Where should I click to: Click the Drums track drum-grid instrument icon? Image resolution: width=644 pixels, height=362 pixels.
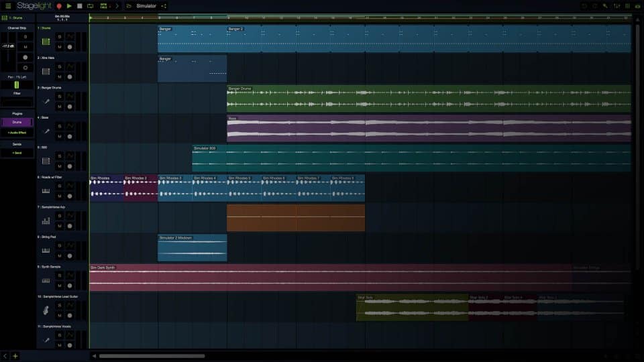[x=46, y=42]
